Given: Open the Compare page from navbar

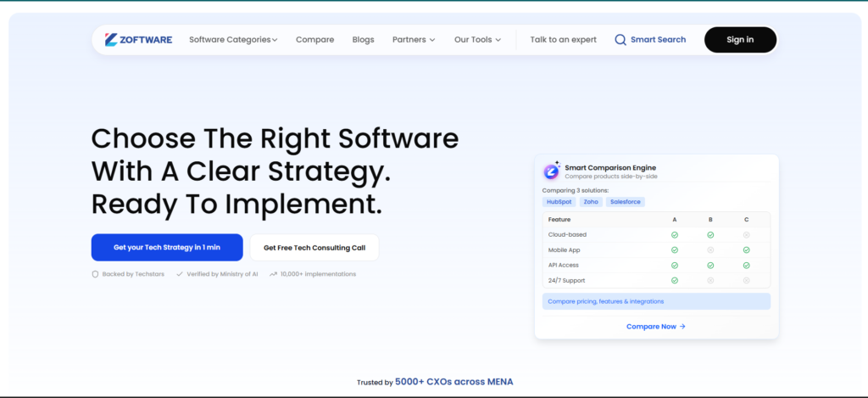Looking at the screenshot, I should [315, 40].
